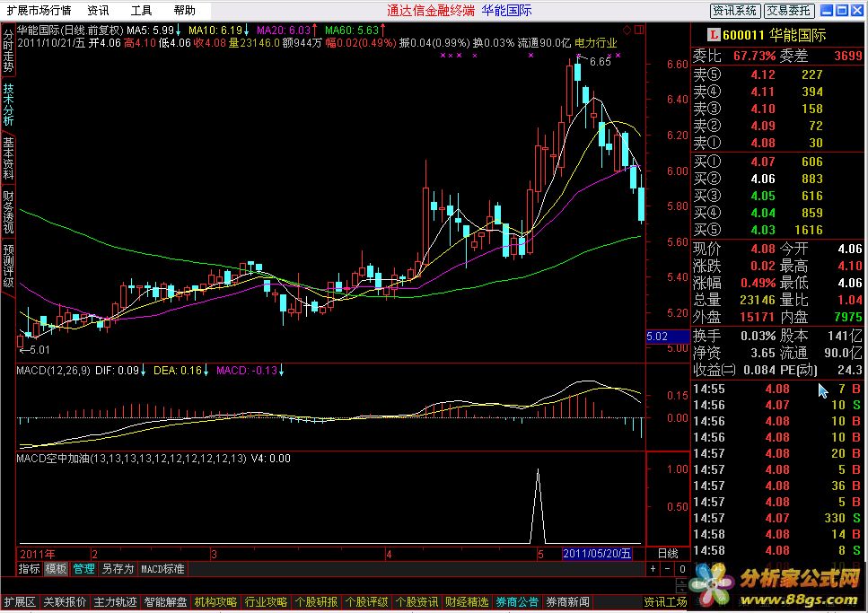The height and width of the screenshot is (613, 868).
Task: Click the red L icon beside 600011
Action: pos(714,35)
